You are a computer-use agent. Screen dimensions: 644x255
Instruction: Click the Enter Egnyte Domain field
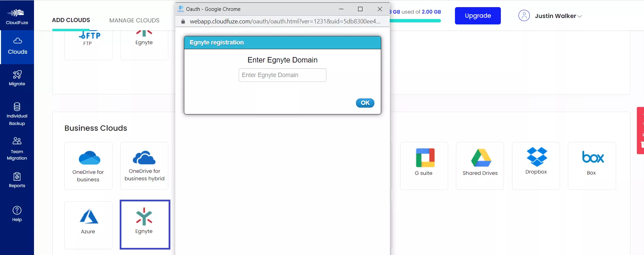point(283,75)
